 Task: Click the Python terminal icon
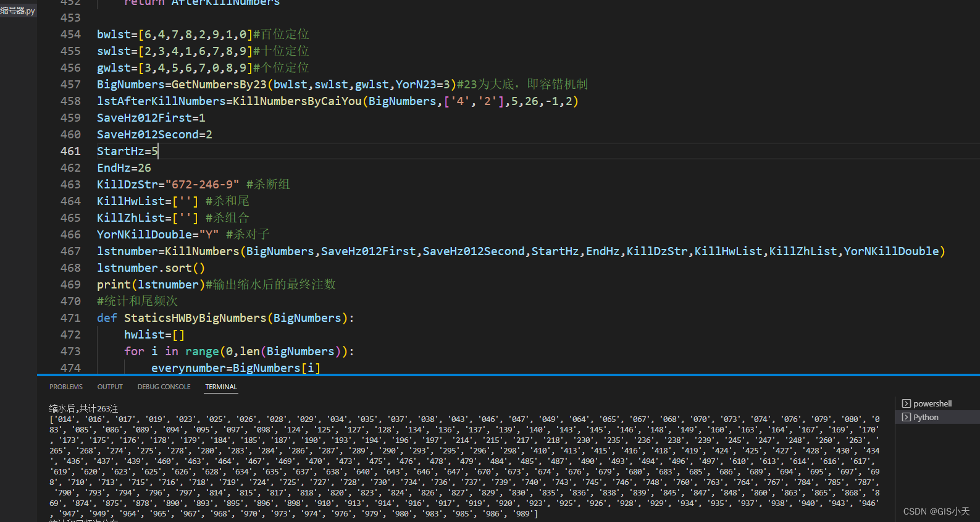[906, 417]
